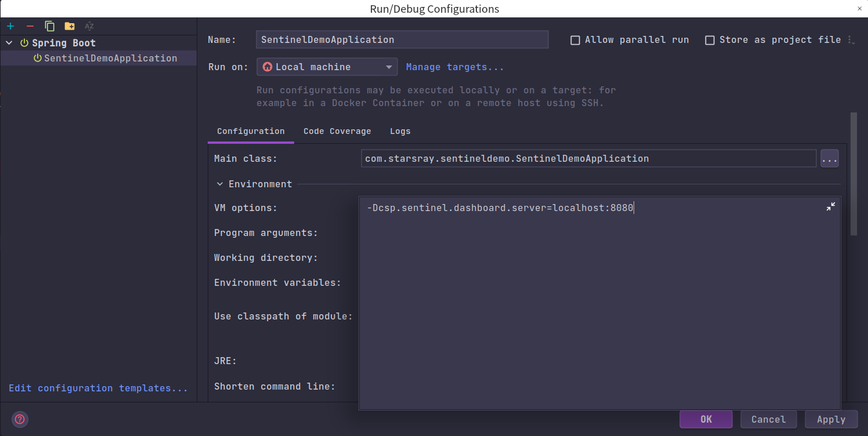Collapse the Environment section

click(x=219, y=184)
